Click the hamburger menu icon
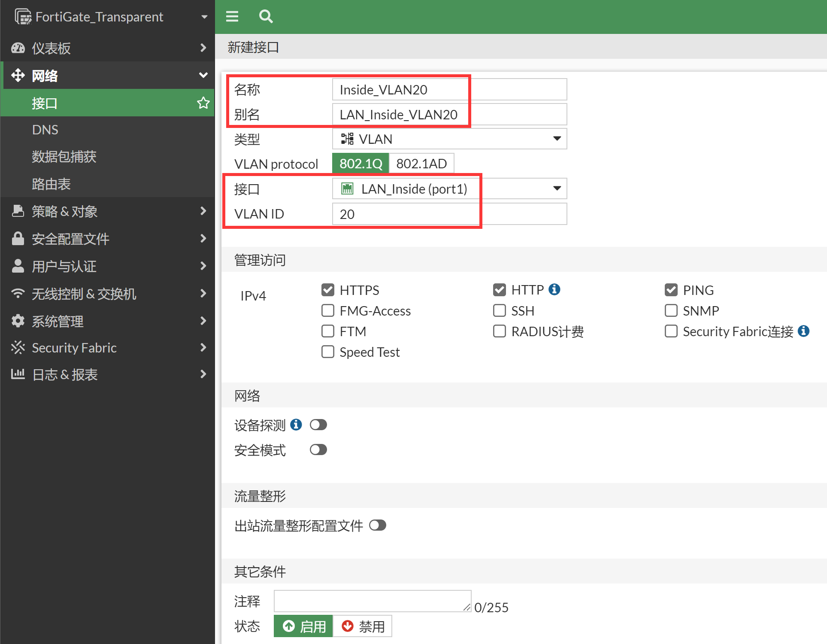Screen dimensions: 827x644 tap(232, 16)
